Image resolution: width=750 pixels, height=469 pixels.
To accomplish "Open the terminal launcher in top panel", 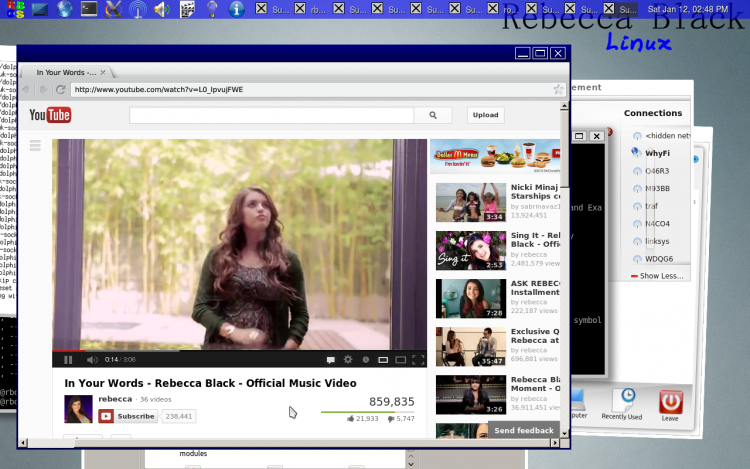I will coord(89,9).
